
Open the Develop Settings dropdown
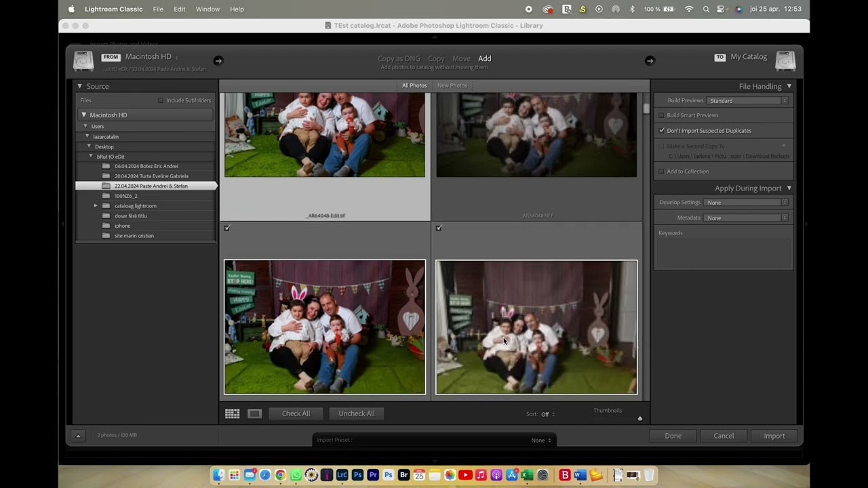pos(746,202)
